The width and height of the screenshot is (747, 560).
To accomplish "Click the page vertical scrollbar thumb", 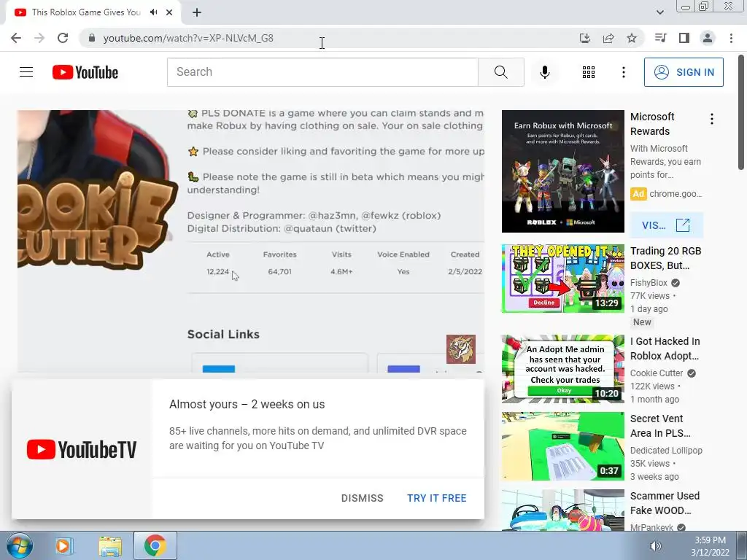I will pos(741,112).
